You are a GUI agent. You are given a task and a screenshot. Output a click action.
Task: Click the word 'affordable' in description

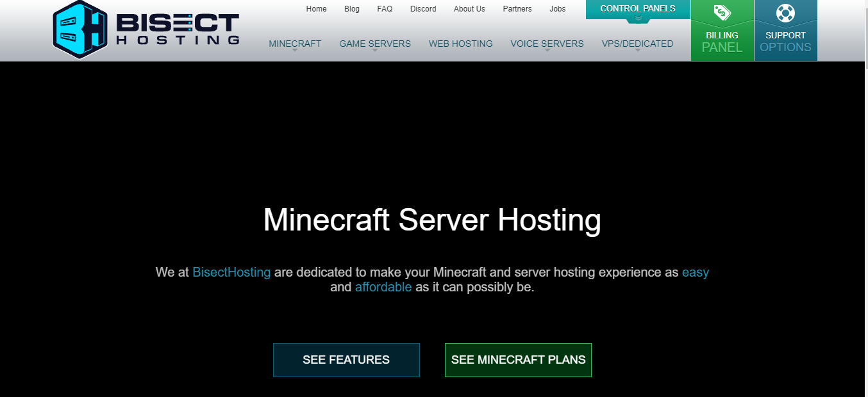pyautogui.click(x=383, y=287)
